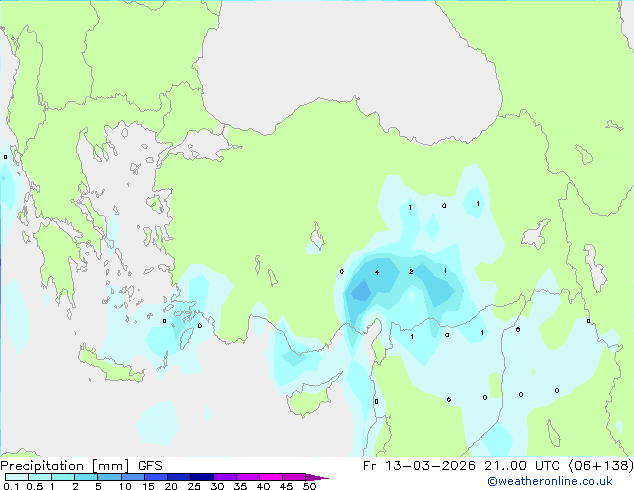
Task: Click the '35' legend label
Action: coord(240,486)
